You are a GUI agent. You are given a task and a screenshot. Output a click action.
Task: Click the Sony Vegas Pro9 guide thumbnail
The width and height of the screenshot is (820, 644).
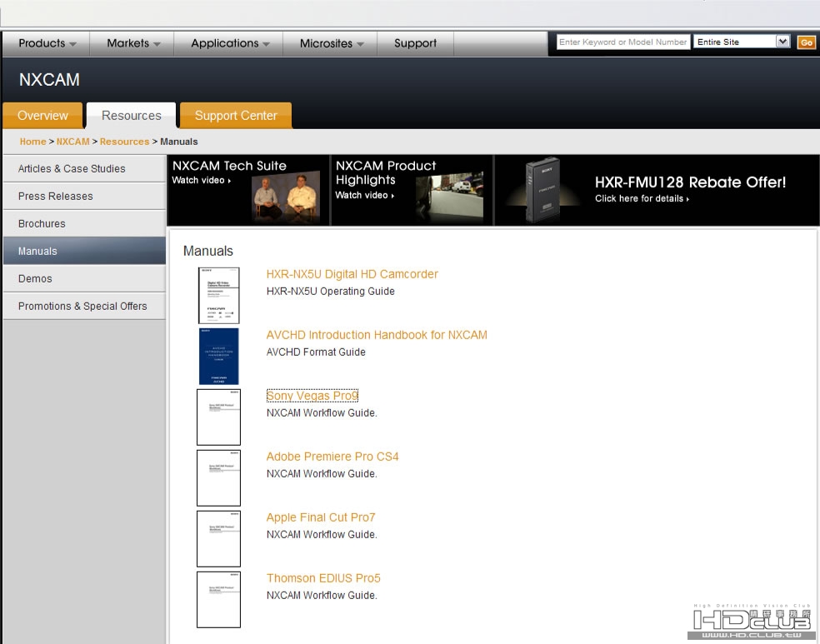218,417
